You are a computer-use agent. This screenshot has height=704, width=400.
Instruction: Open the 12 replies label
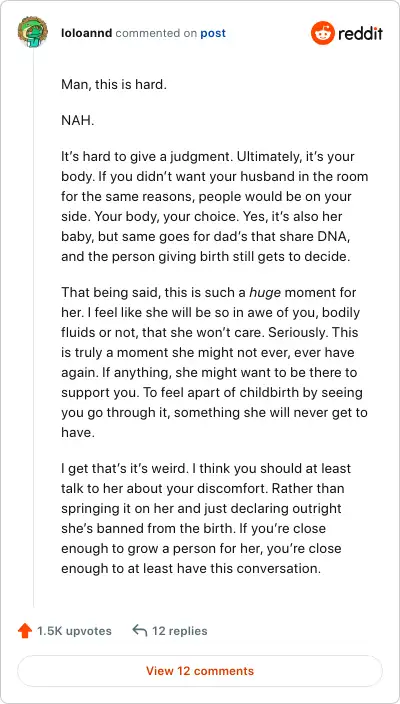(180, 631)
